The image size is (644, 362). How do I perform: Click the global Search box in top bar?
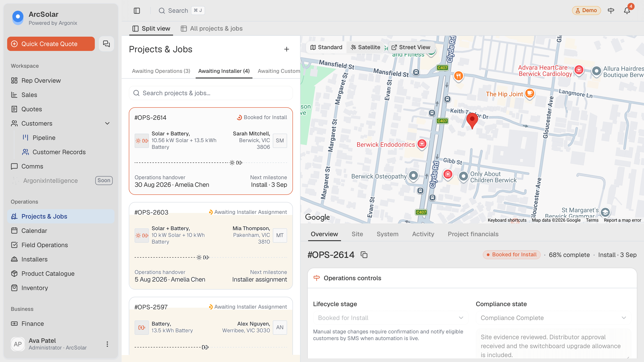point(182,11)
